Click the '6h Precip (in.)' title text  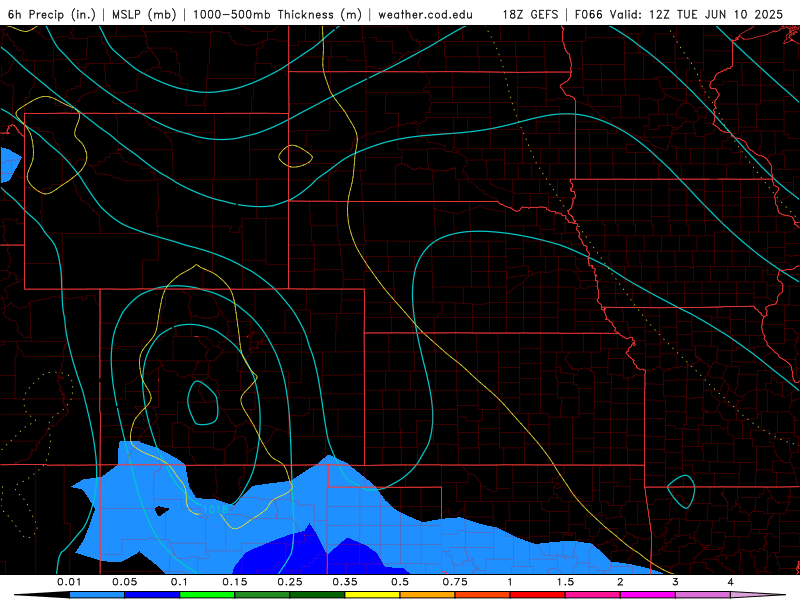[52, 14]
